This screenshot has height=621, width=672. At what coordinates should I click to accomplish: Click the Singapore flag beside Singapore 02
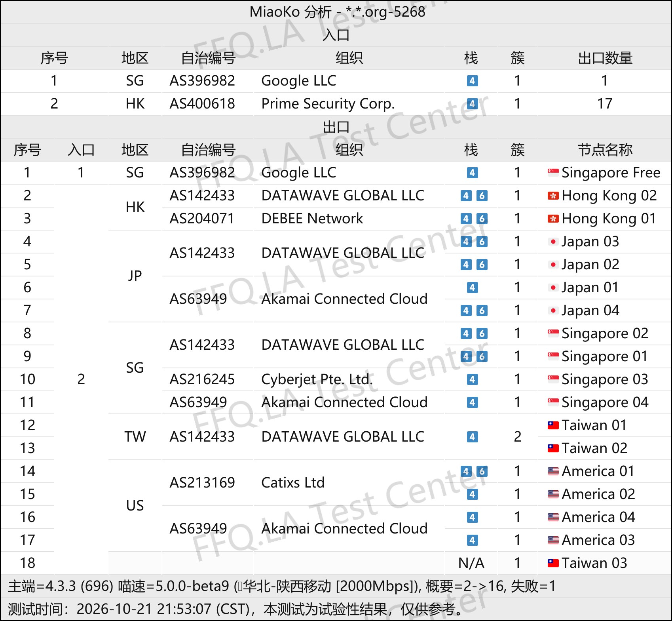[x=553, y=333]
